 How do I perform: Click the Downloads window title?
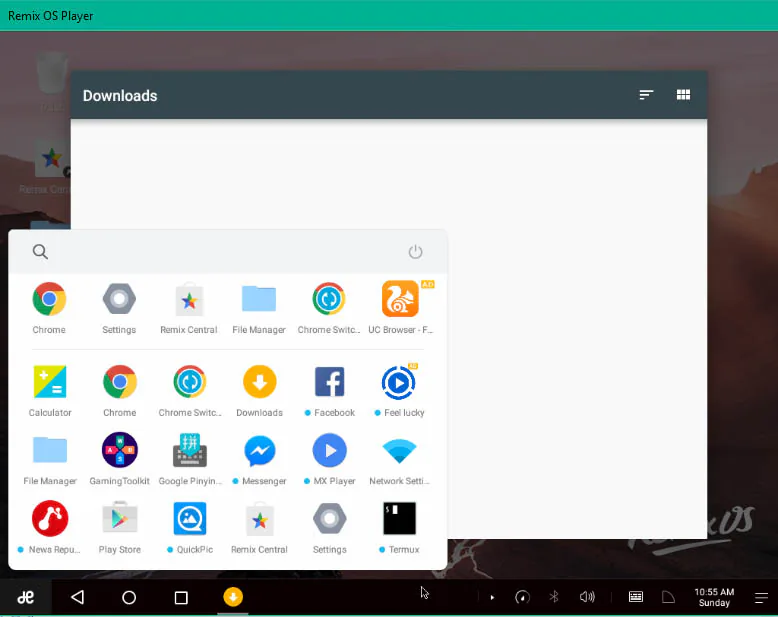pos(120,96)
